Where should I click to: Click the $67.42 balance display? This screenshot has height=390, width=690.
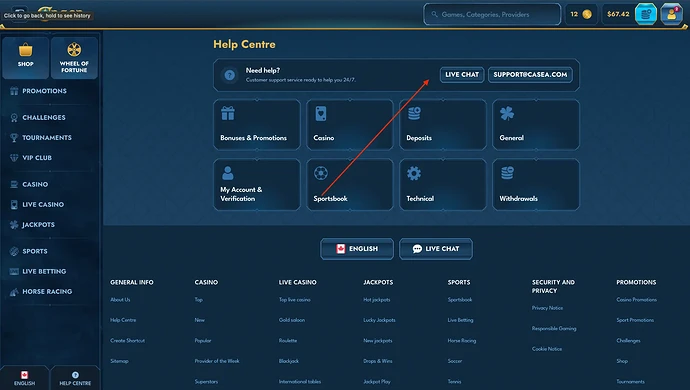(x=618, y=14)
